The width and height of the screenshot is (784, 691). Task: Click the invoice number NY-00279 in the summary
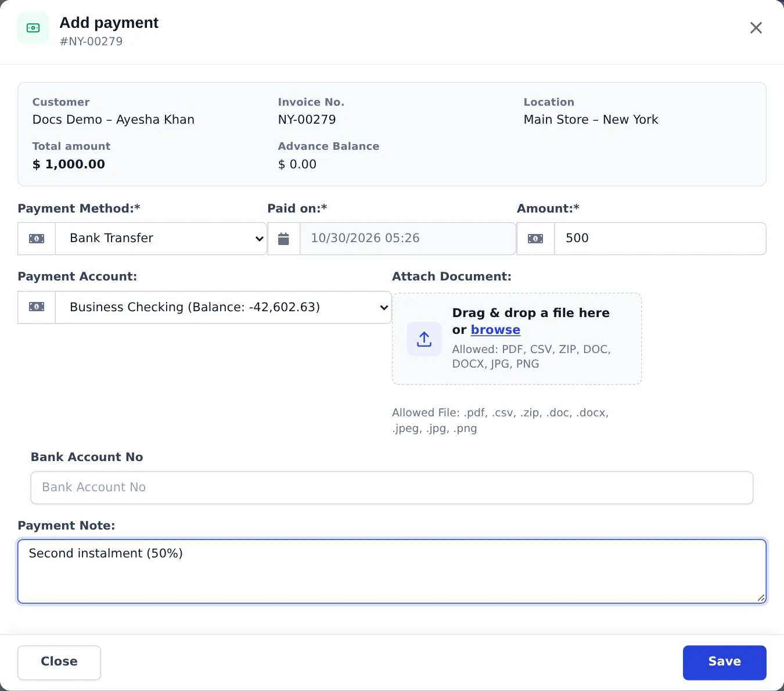(307, 120)
